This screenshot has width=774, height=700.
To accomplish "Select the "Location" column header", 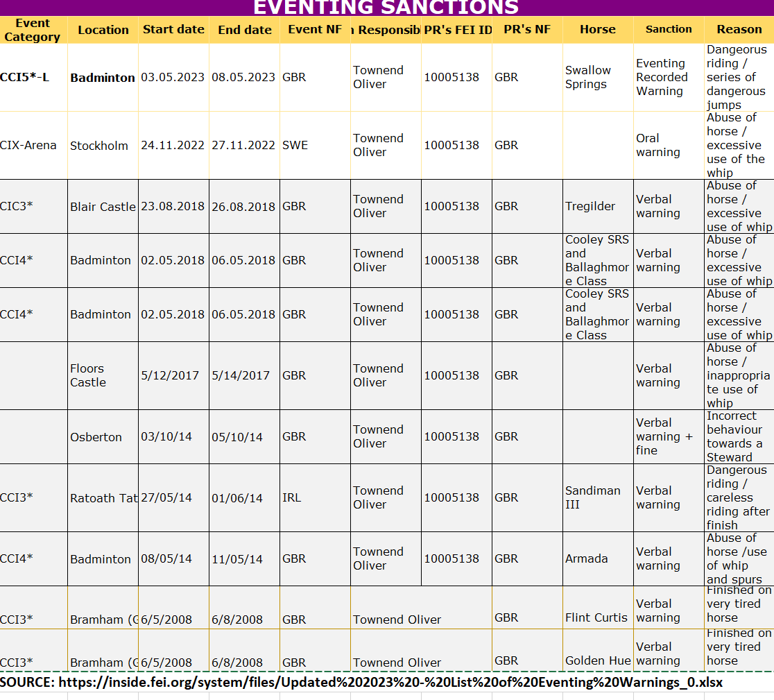I will pos(103,30).
